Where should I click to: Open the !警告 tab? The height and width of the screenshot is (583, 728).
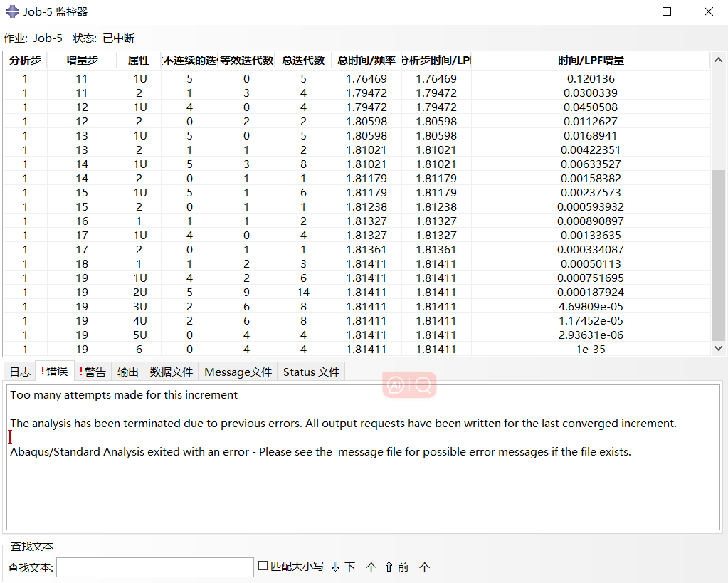point(91,371)
